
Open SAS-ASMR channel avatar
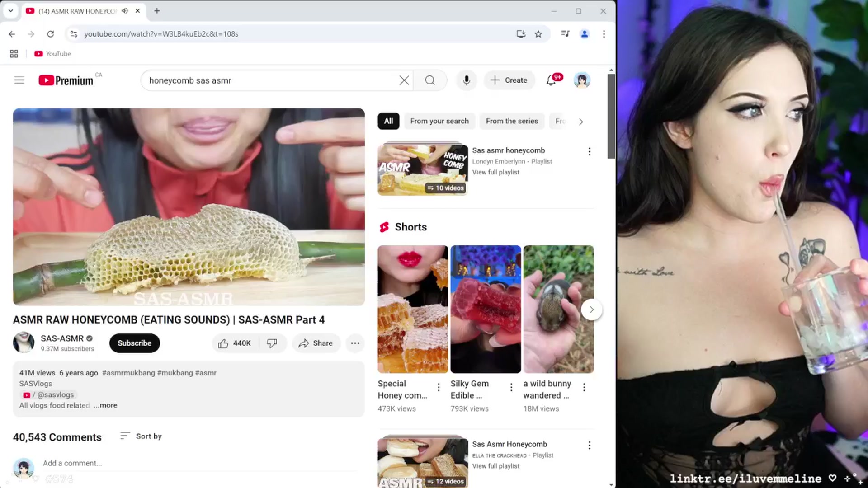tap(24, 343)
